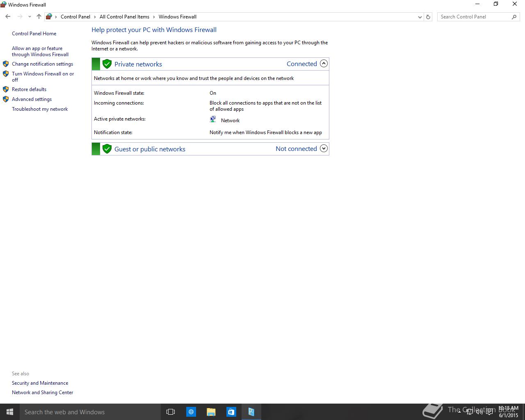The height and width of the screenshot is (420, 525).
Task: Open the recent locations dropdown arrow
Action: click(x=30, y=17)
